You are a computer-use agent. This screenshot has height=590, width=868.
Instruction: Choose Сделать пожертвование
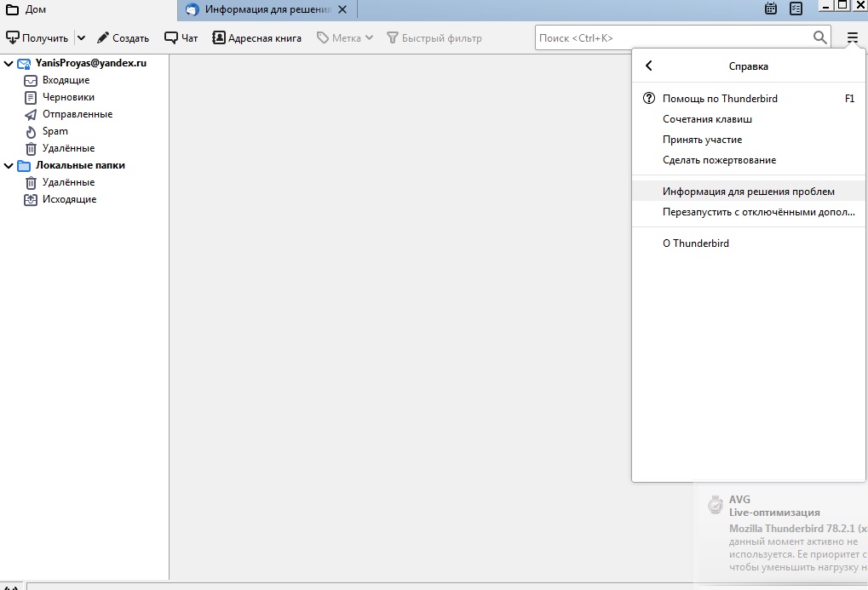click(749, 160)
